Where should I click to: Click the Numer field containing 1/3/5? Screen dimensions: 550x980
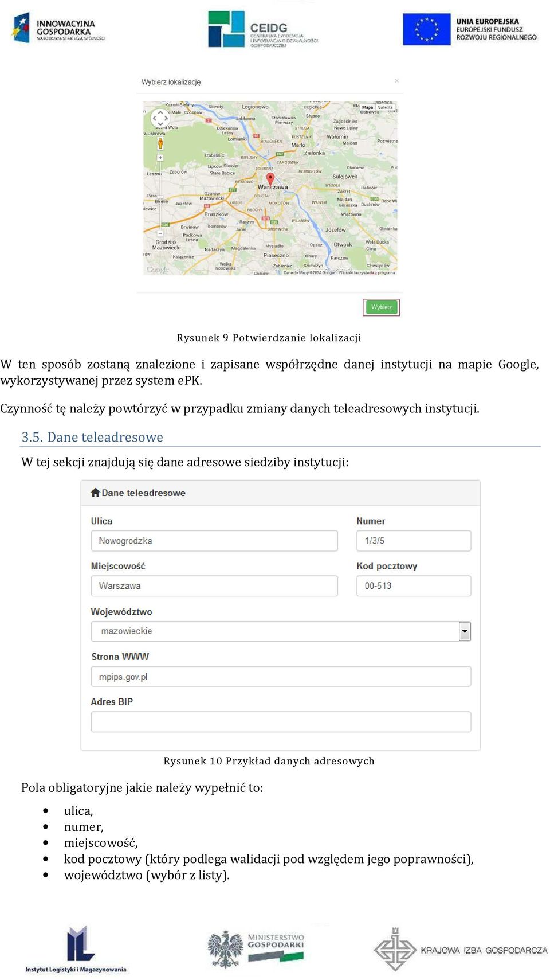click(414, 541)
